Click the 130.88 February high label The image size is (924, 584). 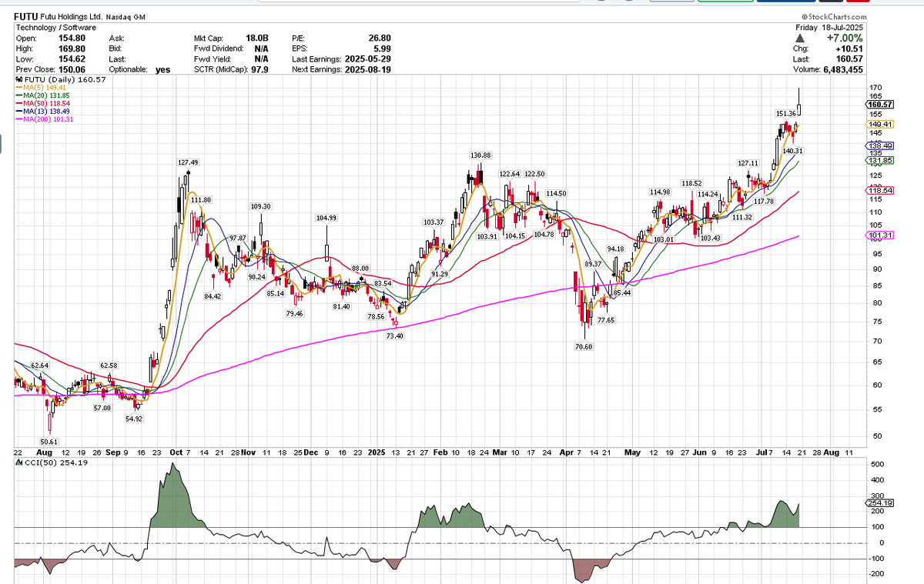pos(480,155)
